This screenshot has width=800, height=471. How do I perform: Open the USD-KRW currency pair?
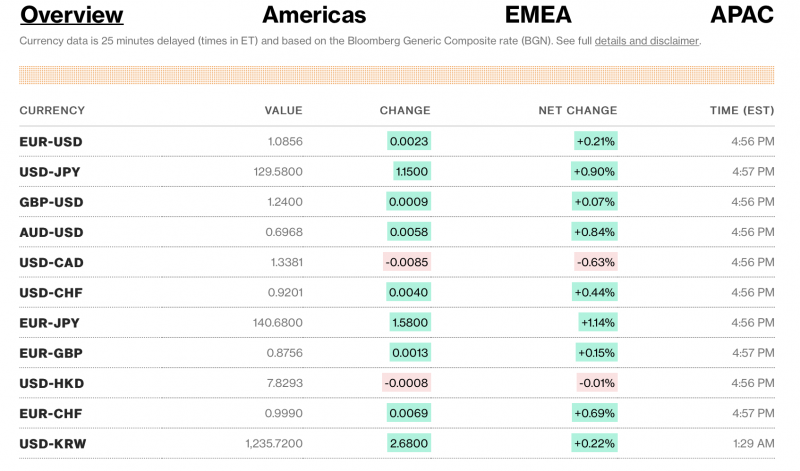(x=51, y=443)
